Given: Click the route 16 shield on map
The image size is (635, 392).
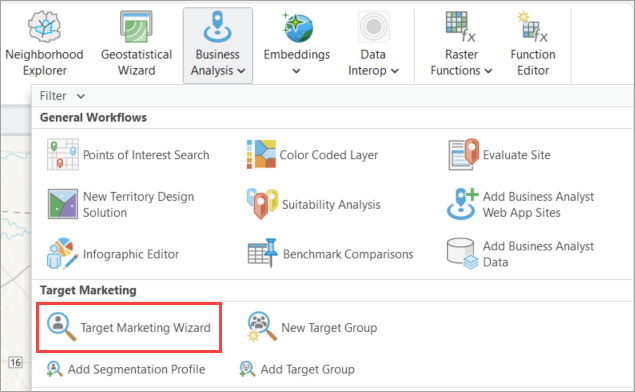Looking at the screenshot, I should coord(15,362).
